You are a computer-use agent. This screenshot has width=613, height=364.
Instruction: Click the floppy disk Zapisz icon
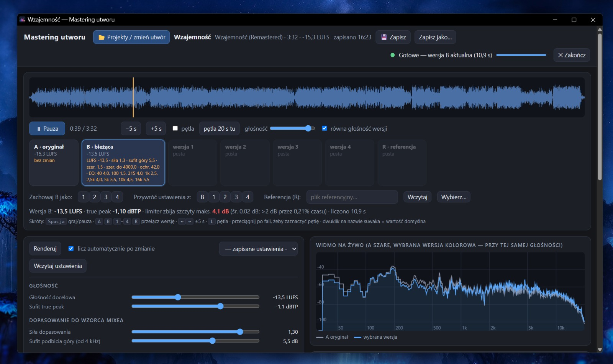coord(384,37)
